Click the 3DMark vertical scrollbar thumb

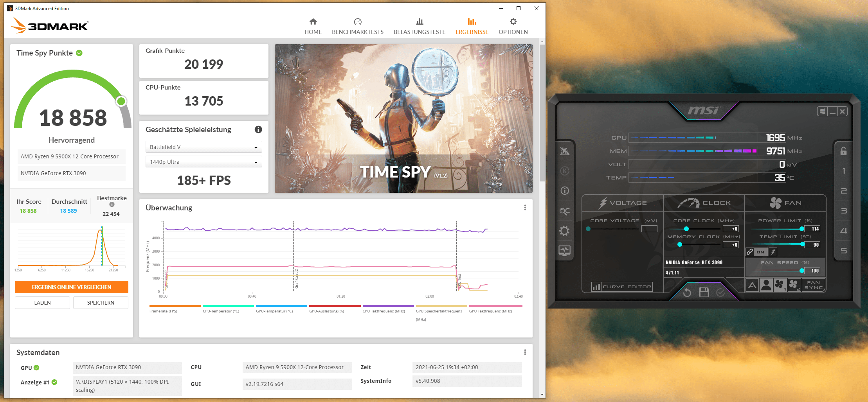click(542, 113)
